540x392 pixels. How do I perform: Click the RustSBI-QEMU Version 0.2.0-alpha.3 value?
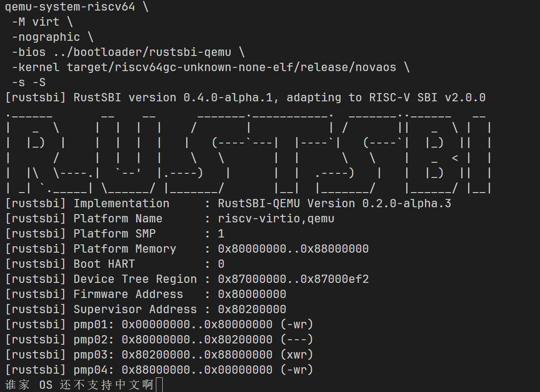click(334, 204)
